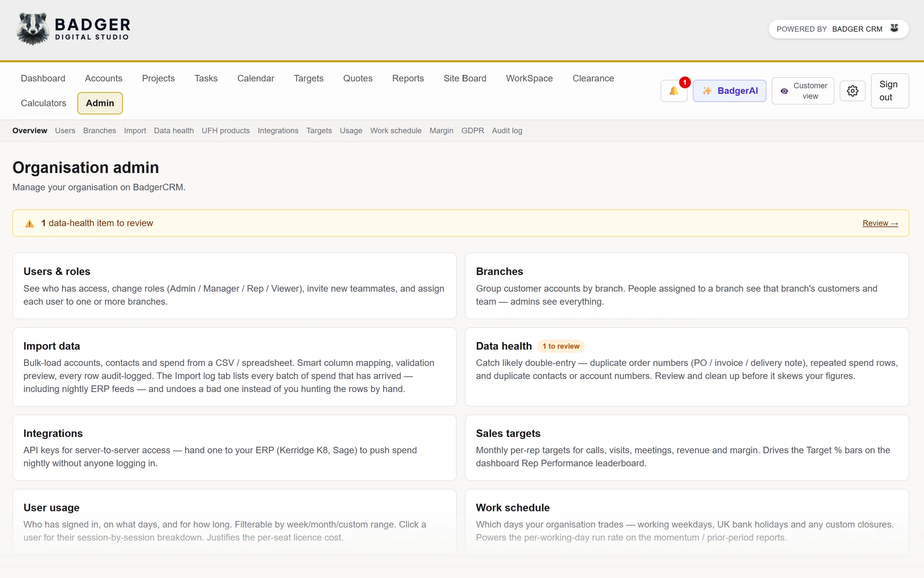The image size is (924, 578).
Task: Open Clearance
Action: 593,79
